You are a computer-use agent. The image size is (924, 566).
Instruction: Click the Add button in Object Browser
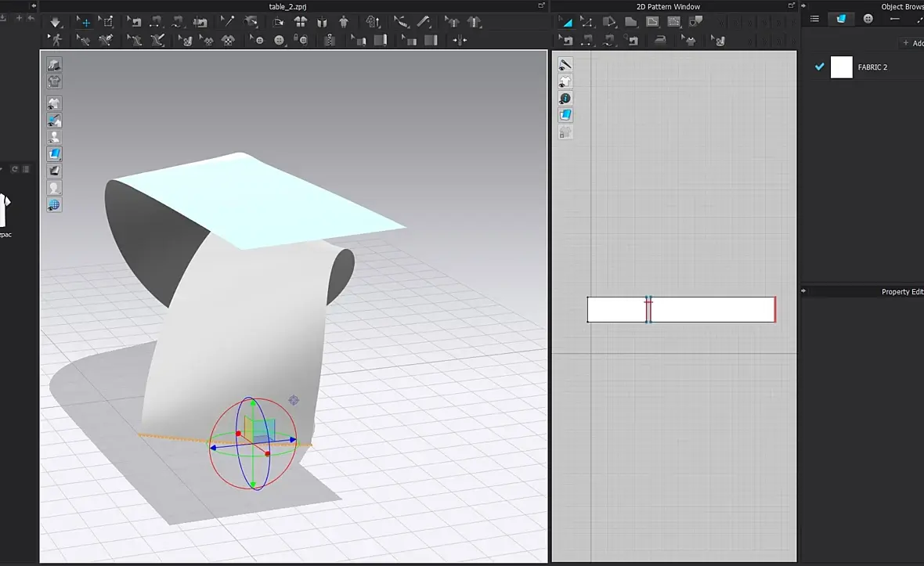pos(912,43)
